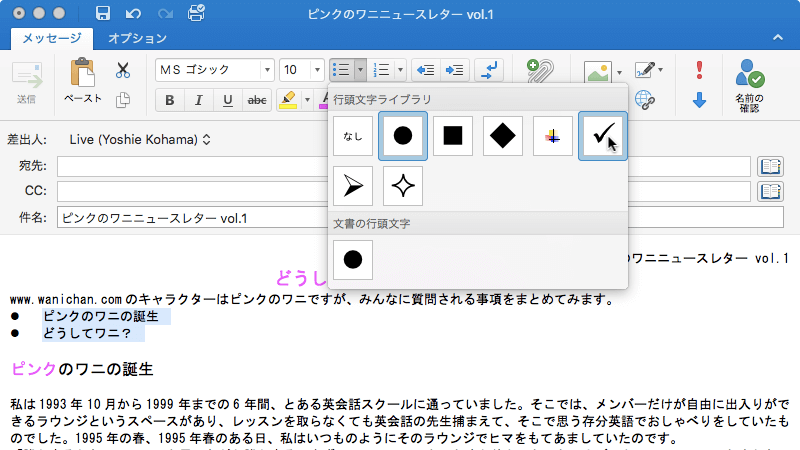Switch to the オプション tab
The height and width of the screenshot is (450, 800).
pos(137,38)
